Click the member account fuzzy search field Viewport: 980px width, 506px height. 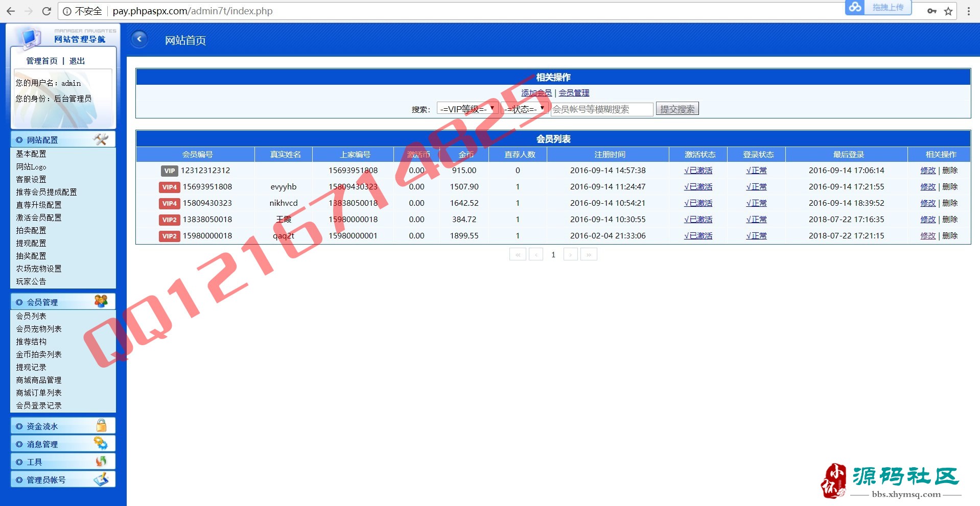coord(601,109)
